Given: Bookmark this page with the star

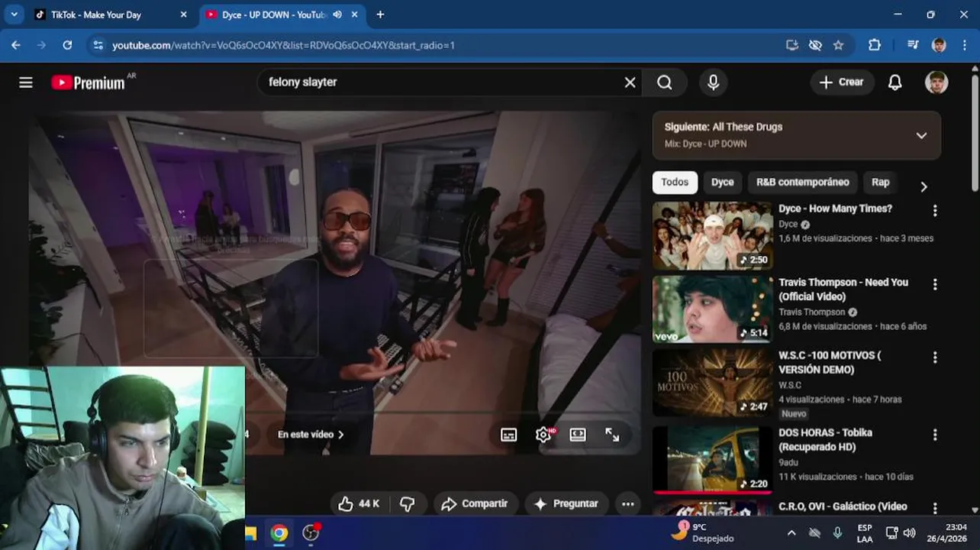Looking at the screenshot, I should [838, 45].
